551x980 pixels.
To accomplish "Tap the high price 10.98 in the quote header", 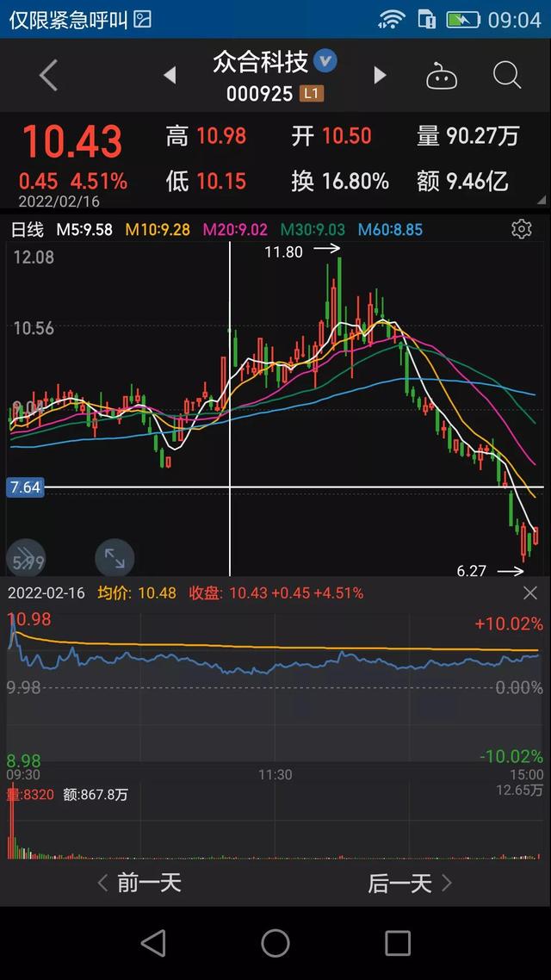I will pos(221,135).
